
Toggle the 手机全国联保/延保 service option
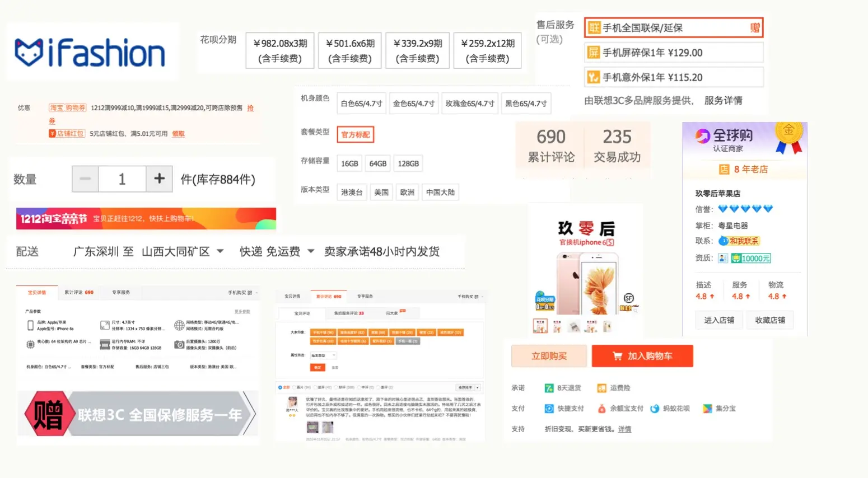pos(674,27)
